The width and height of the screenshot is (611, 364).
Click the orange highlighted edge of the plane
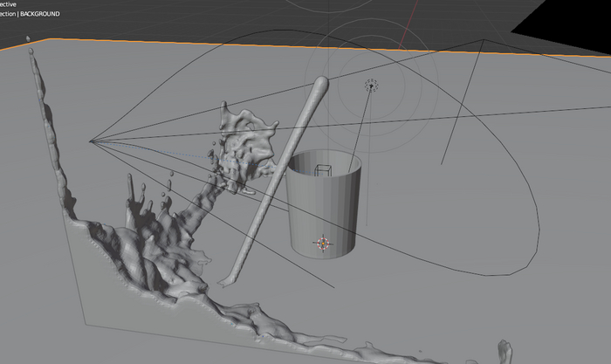(262, 45)
